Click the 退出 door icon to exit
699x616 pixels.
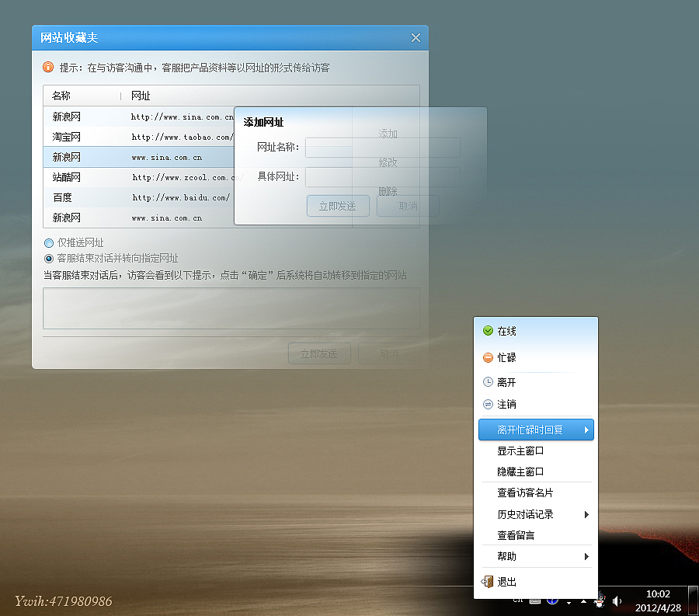coord(487,582)
